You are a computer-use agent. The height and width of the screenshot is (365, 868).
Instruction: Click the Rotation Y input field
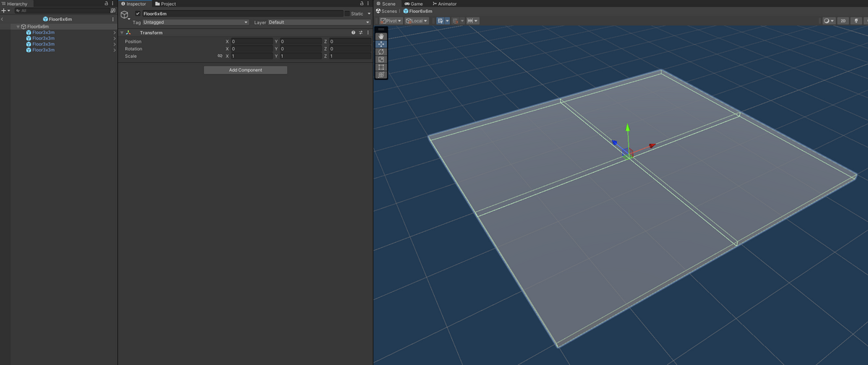tap(300, 48)
